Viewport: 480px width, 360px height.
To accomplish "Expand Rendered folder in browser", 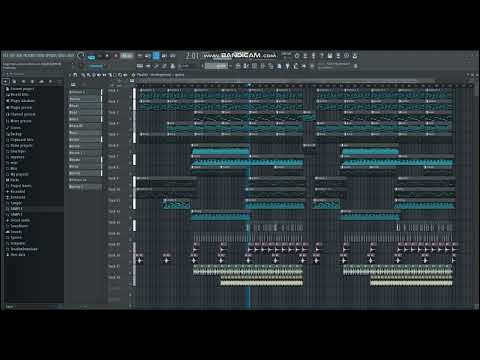I will 16,197.
